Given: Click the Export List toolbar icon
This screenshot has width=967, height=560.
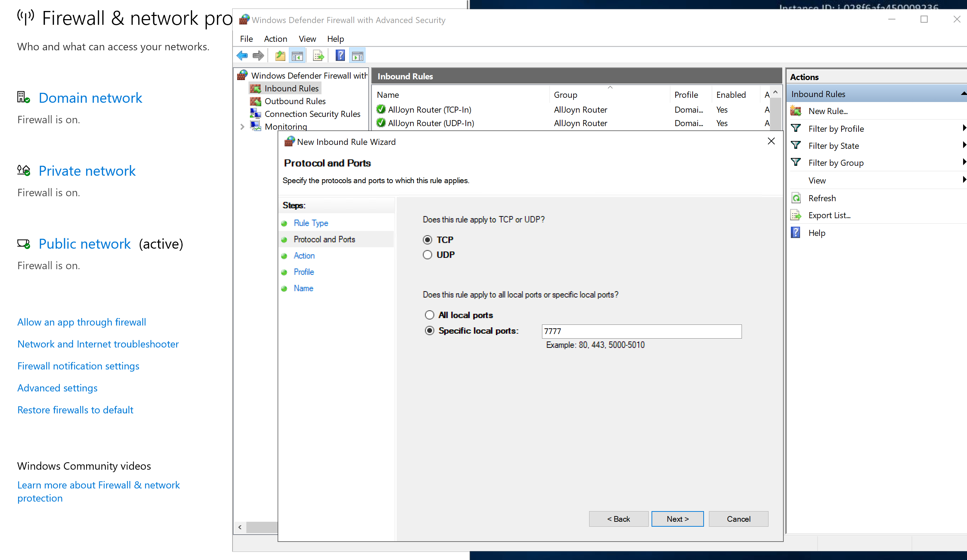Looking at the screenshot, I should [319, 56].
